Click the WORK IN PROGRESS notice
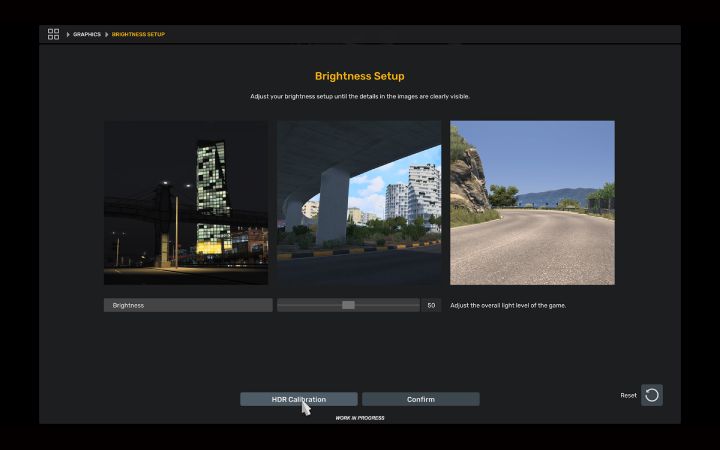The image size is (720, 450). click(359, 418)
